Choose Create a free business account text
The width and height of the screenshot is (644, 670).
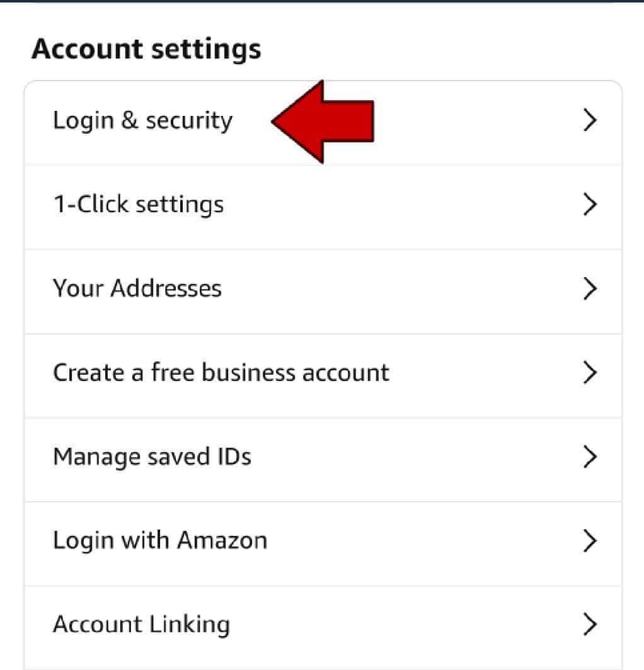(221, 373)
